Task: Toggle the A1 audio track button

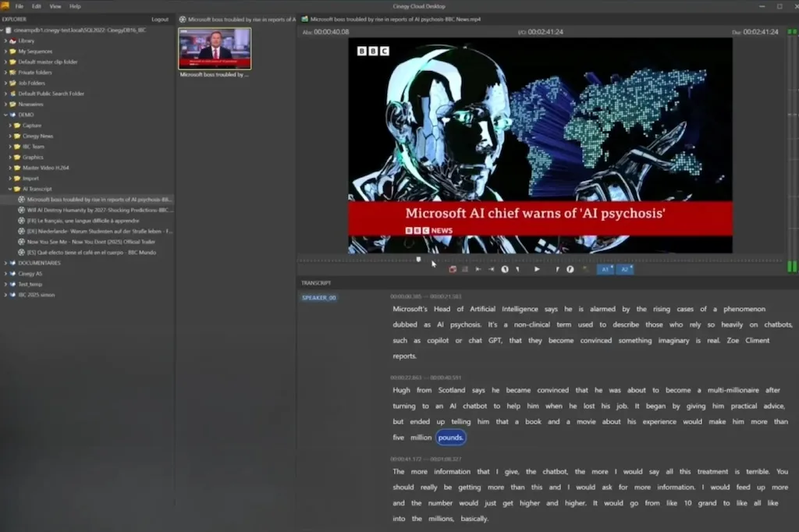Action: [x=605, y=269]
